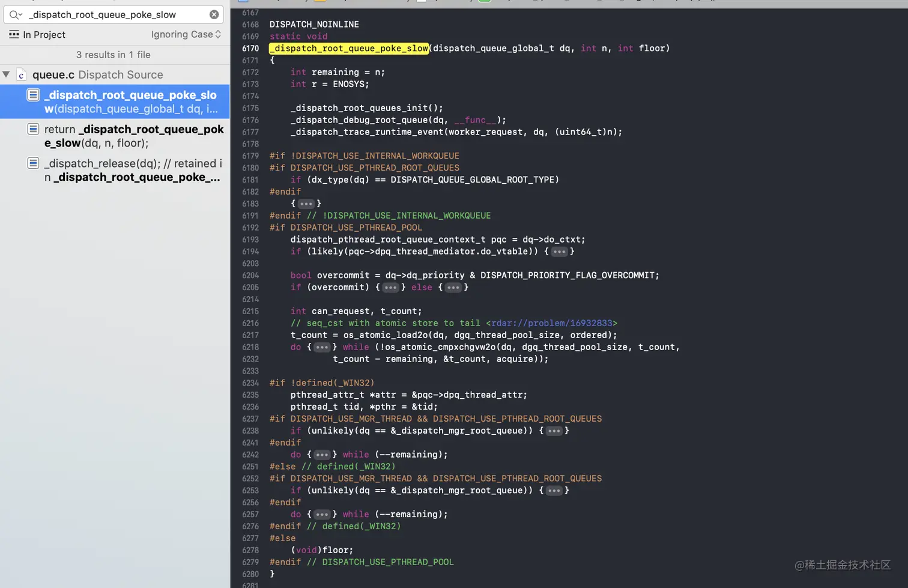Click "pthread_t tid, *pthr = &tid;" line

point(364,407)
